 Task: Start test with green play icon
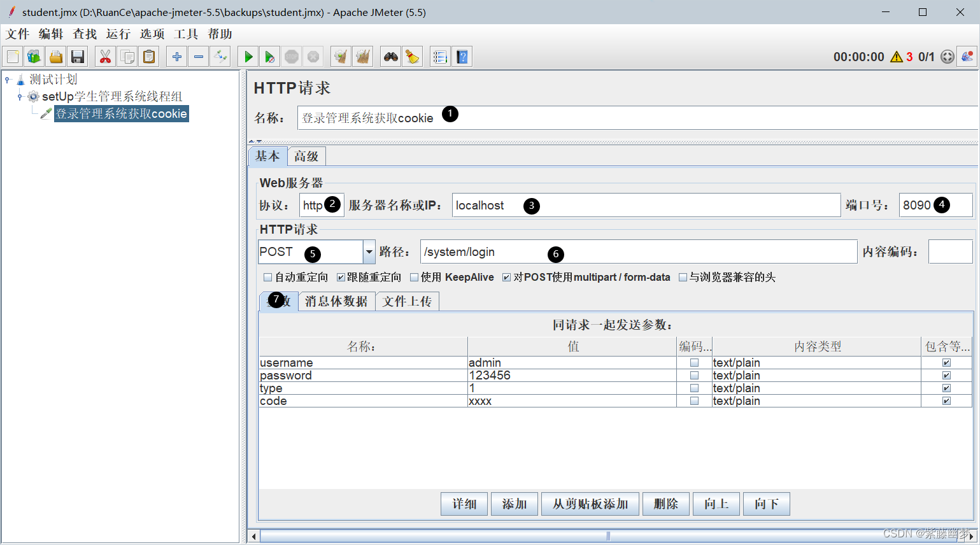click(x=248, y=57)
